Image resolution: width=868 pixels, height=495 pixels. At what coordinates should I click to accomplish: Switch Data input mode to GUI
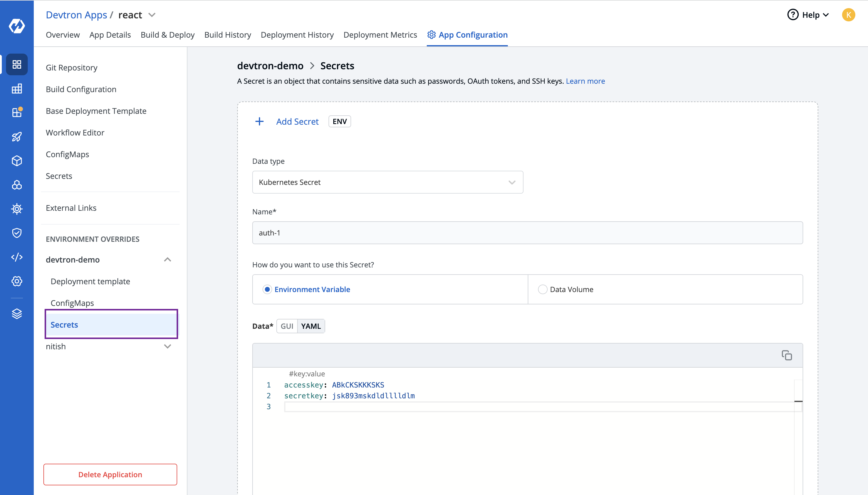point(287,326)
